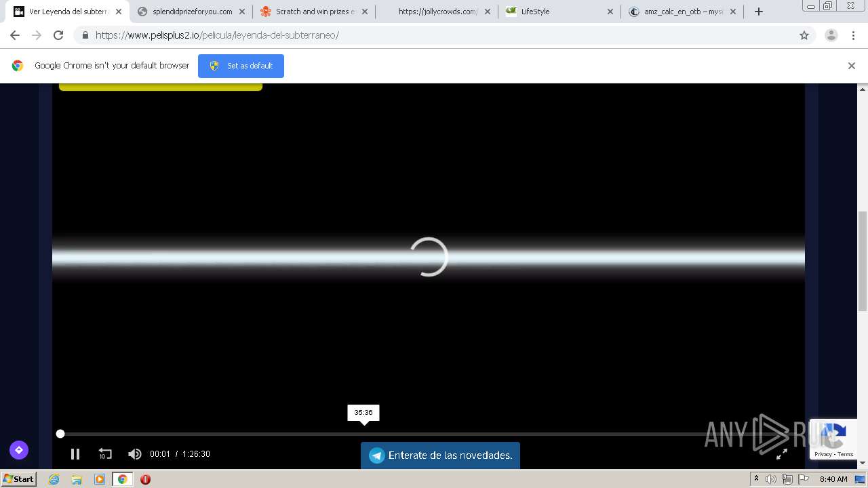Click the purple floating round icon
Image resolution: width=868 pixels, height=488 pixels.
[19, 449]
